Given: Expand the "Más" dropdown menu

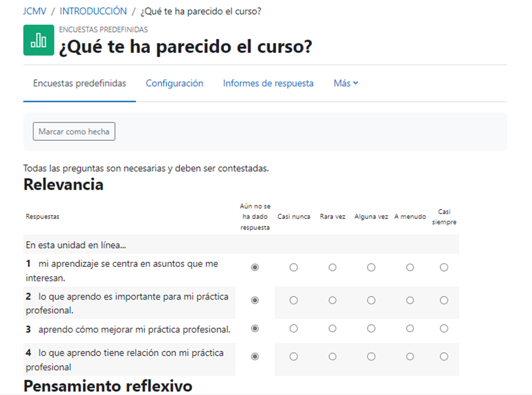Looking at the screenshot, I should pos(345,83).
